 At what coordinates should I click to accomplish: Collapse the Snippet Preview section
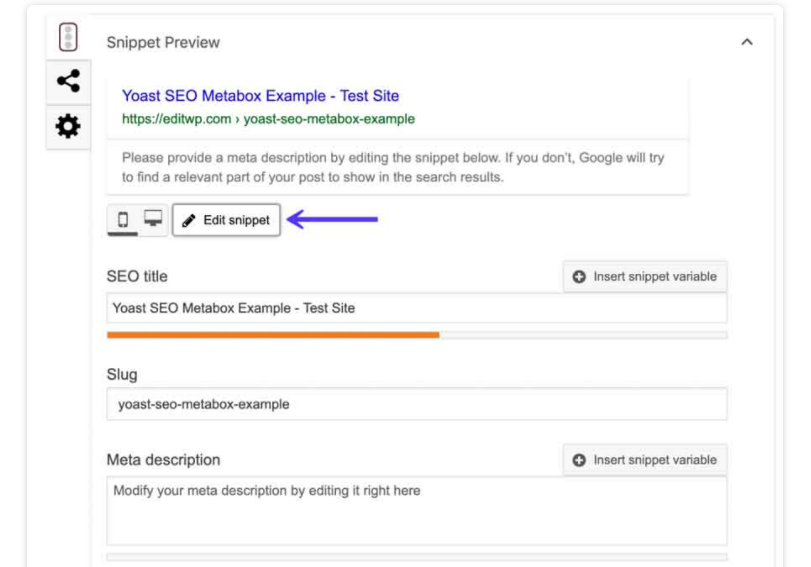coord(745,43)
